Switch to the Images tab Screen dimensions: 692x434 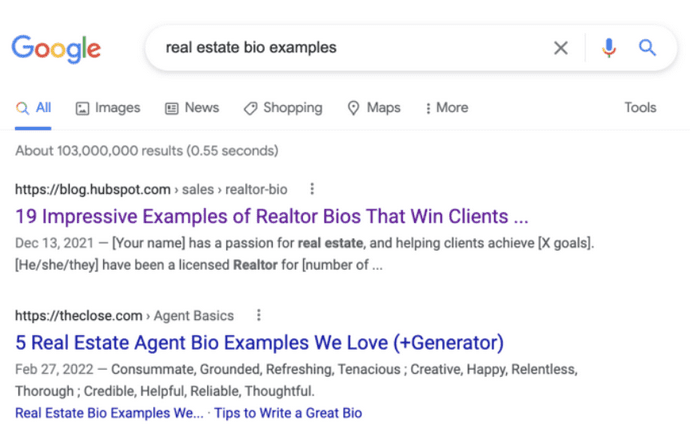(108, 108)
